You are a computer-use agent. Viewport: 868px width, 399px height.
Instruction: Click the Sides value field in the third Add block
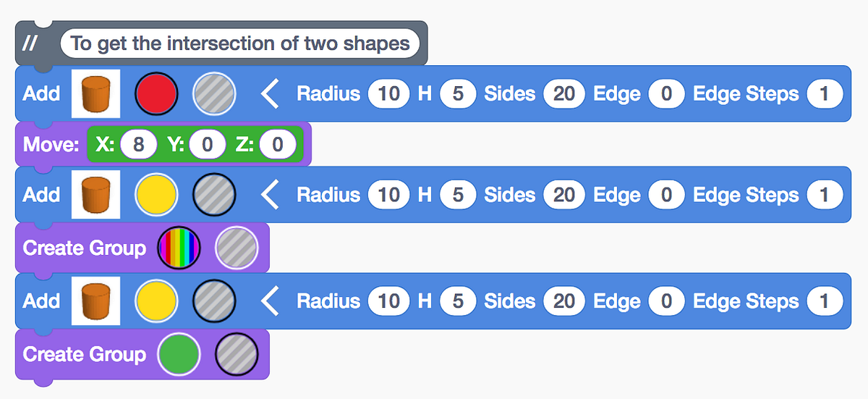[x=564, y=301]
